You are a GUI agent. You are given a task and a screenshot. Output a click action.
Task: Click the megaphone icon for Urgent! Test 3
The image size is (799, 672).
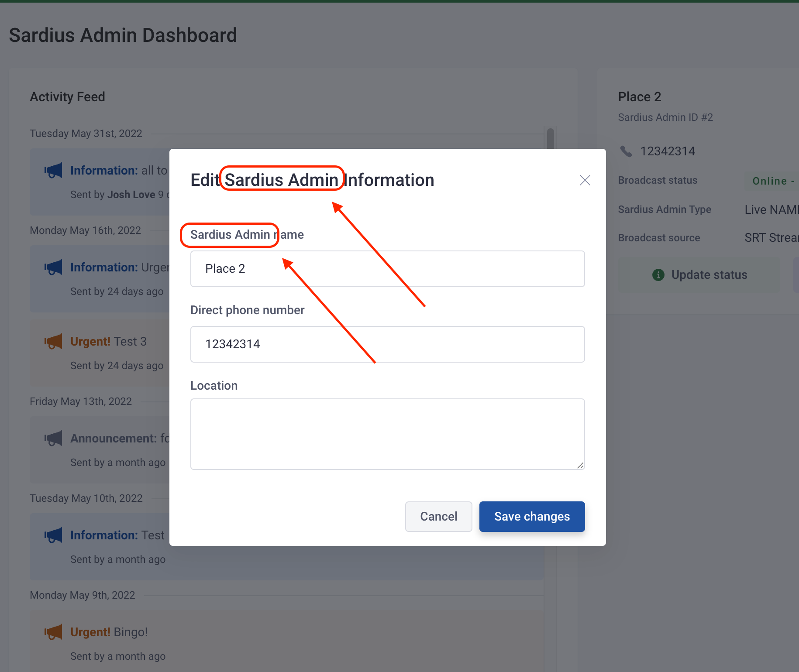(53, 341)
